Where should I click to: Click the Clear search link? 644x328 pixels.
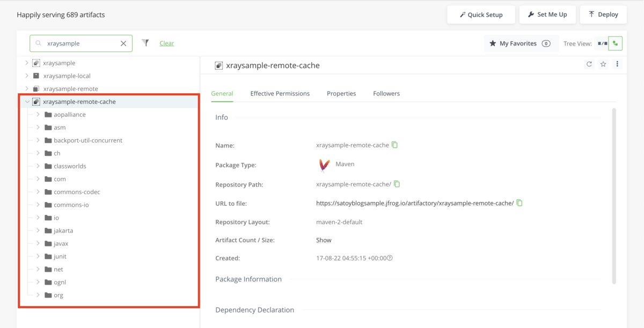point(167,43)
